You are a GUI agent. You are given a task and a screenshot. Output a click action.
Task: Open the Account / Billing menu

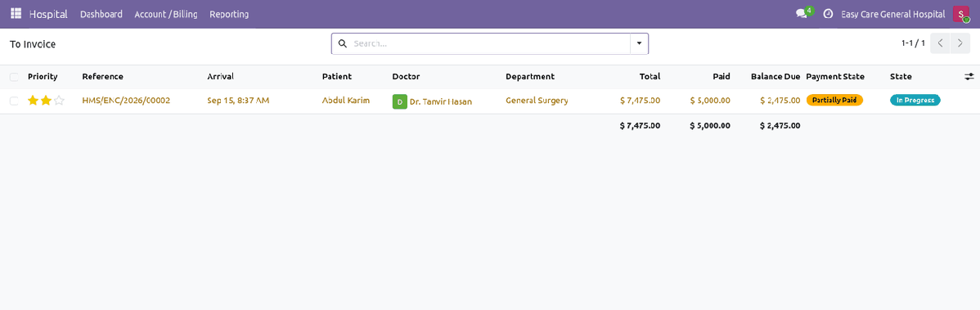(165, 14)
